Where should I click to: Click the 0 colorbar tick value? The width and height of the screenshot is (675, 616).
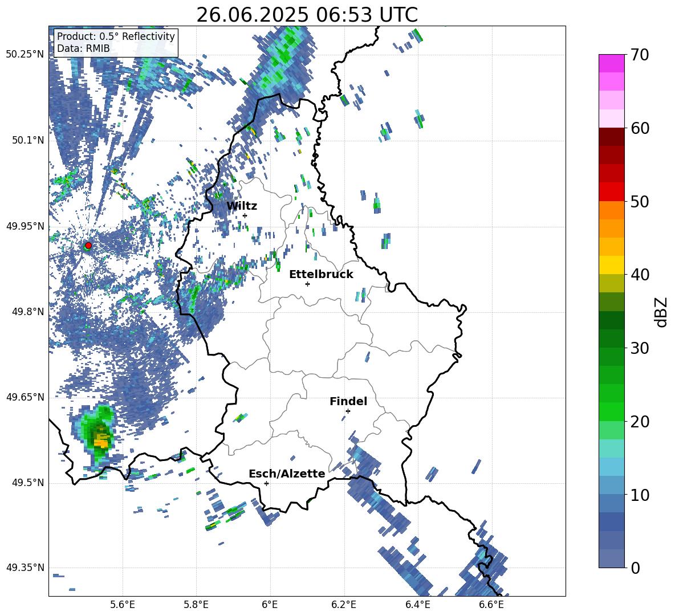coord(635,568)
